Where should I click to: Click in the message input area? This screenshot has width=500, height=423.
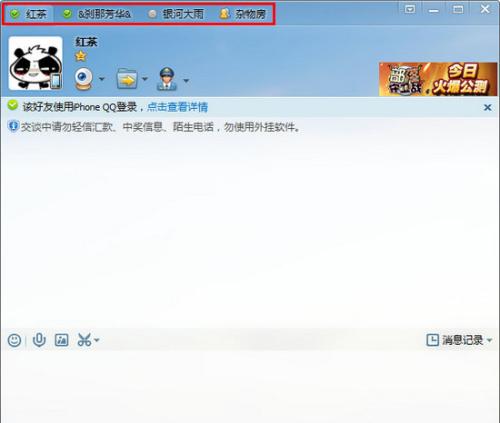click(250, 387)
